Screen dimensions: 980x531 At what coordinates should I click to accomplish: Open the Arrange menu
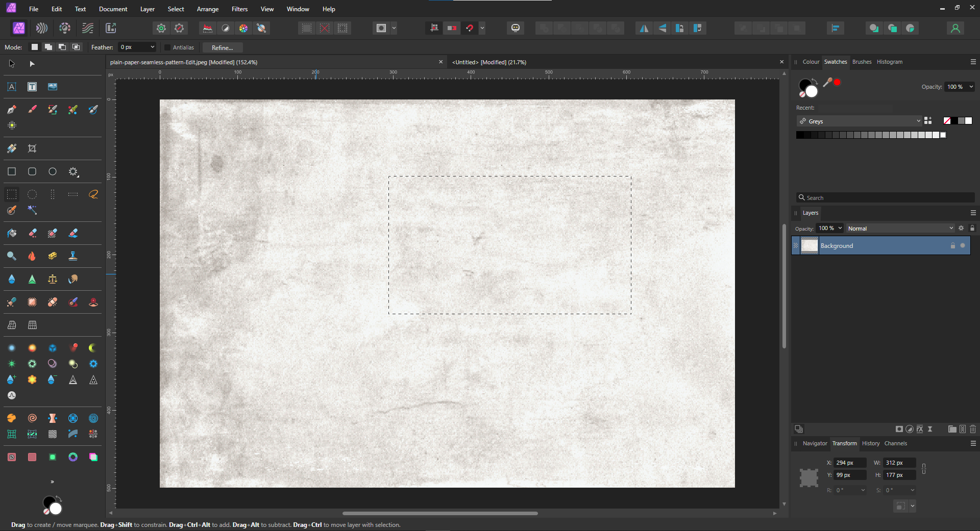(208, 9)
